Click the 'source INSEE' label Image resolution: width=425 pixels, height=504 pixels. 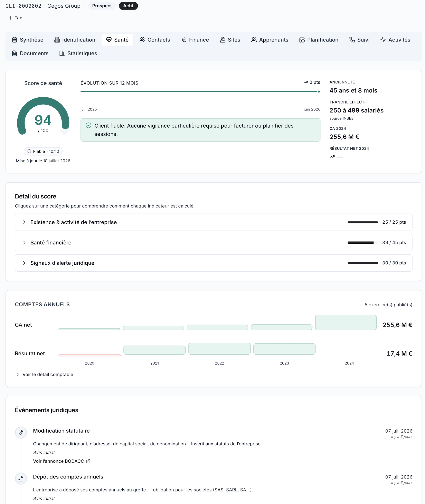341,118
